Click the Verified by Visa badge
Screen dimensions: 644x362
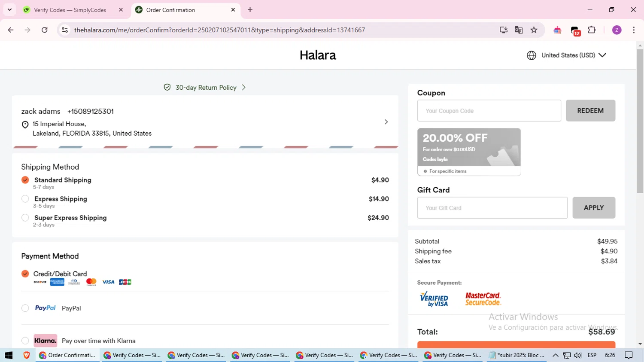(434, 299)
